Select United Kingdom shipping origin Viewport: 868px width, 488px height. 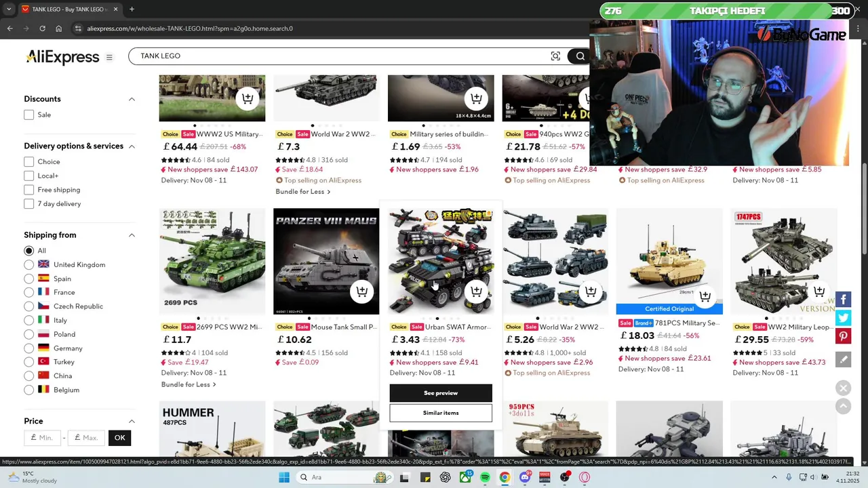(x=28, y=264)
